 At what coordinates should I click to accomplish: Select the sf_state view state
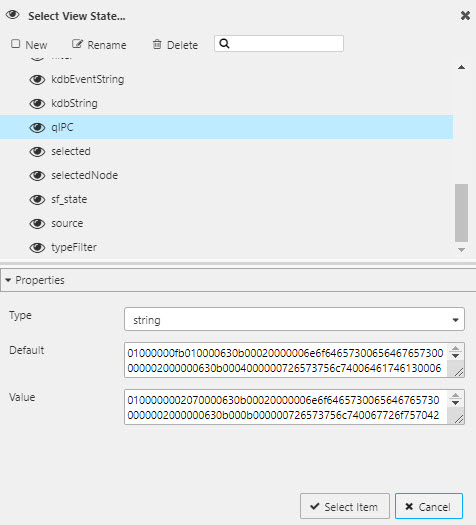[226, 200]
